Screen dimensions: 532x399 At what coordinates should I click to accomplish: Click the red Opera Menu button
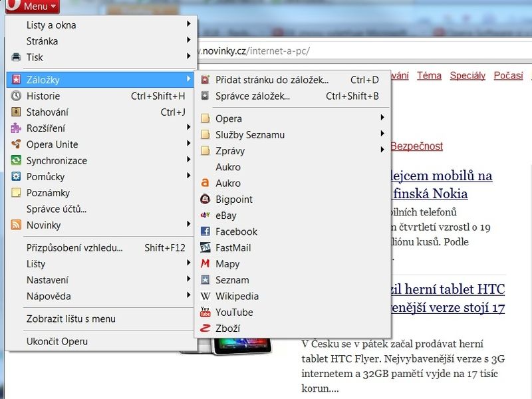tap(33, 6)
